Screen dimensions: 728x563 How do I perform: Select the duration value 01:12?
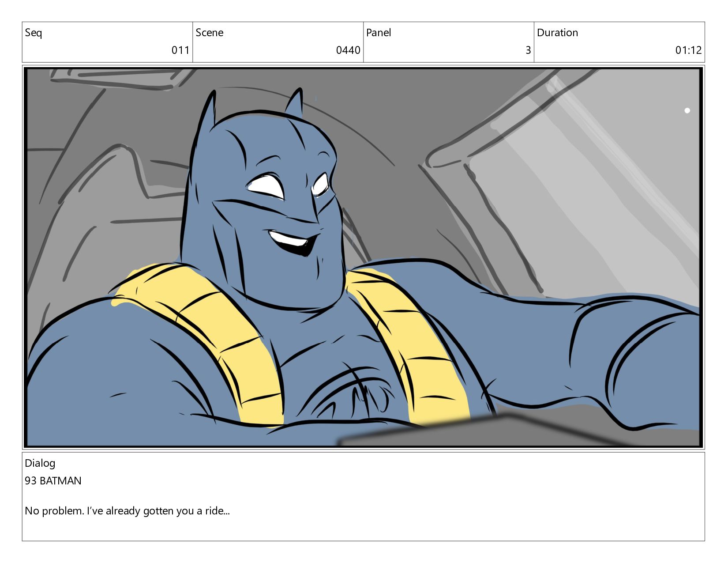688,50
